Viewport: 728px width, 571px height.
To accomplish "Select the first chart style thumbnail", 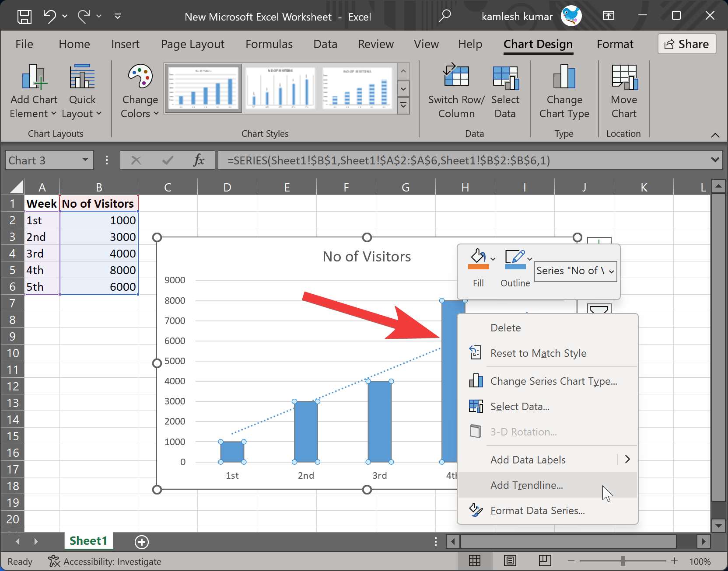I will 203,88.
